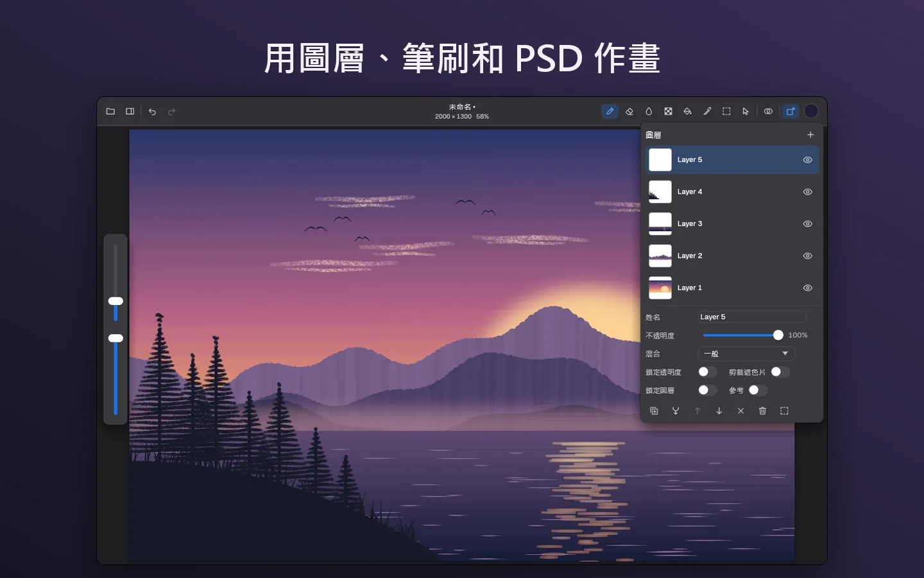The width and height of the screenshot is (924, 578).
Task: Adjust the 不透明度 opacity slider
Action: 743,335
